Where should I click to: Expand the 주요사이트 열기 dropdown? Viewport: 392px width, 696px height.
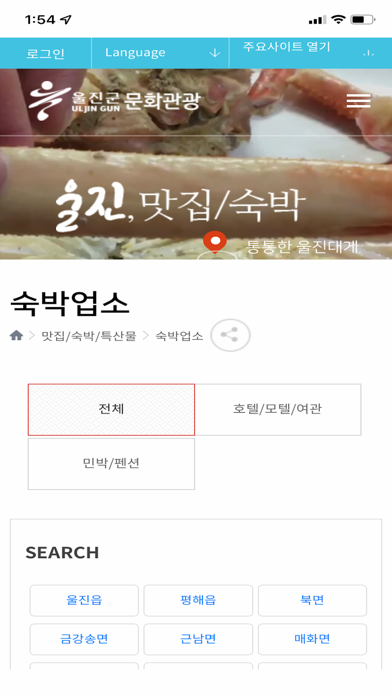(311, 53)
